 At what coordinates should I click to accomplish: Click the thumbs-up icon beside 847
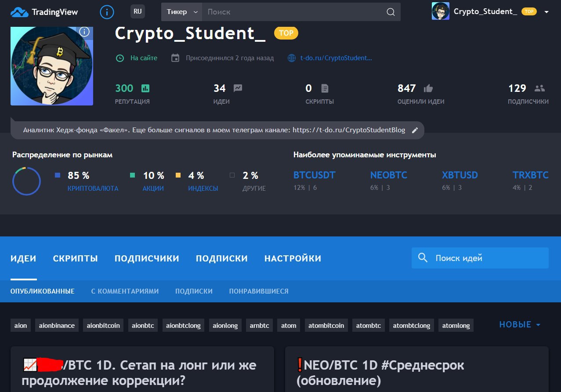tap(428, 88)
